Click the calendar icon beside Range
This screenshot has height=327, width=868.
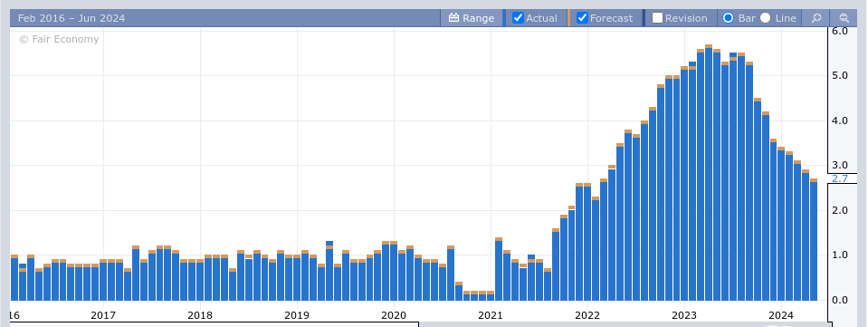click(x=454, y=18)
